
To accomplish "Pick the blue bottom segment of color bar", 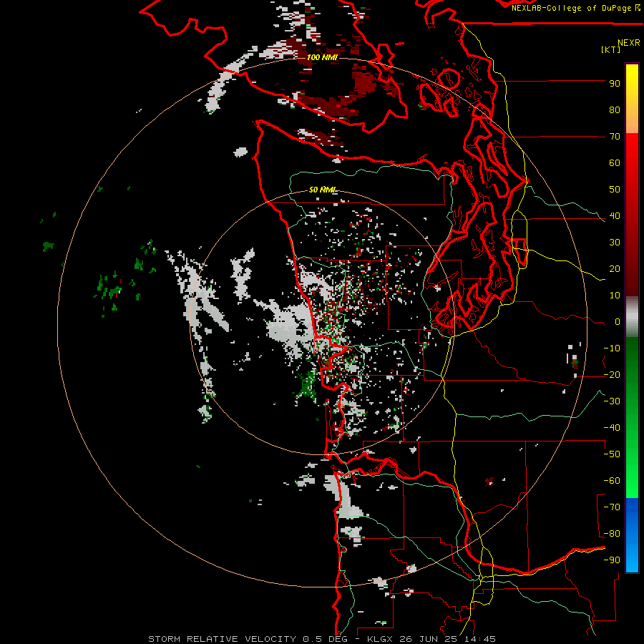I will point(632,535).
